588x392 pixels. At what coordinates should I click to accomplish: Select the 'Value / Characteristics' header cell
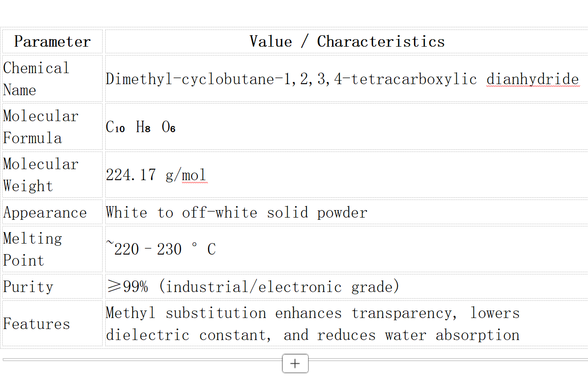pos(347,42)
